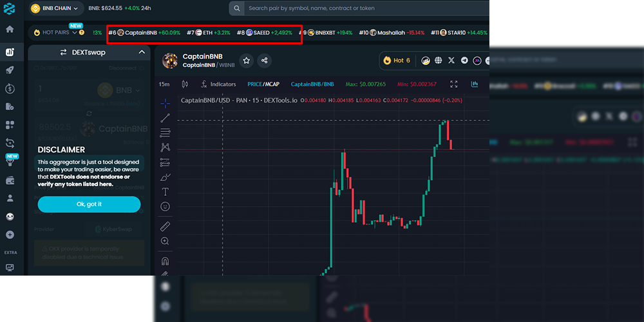Open the monitor icon under EXTRA
This screenshot has width=644, height=322.
point(10,267)
